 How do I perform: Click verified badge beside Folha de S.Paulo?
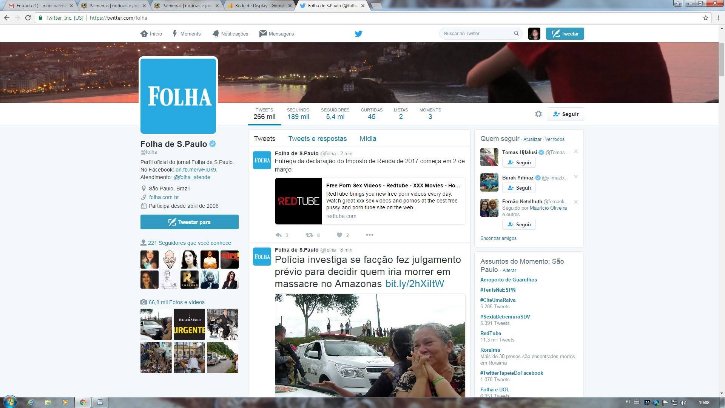point(213,144)
